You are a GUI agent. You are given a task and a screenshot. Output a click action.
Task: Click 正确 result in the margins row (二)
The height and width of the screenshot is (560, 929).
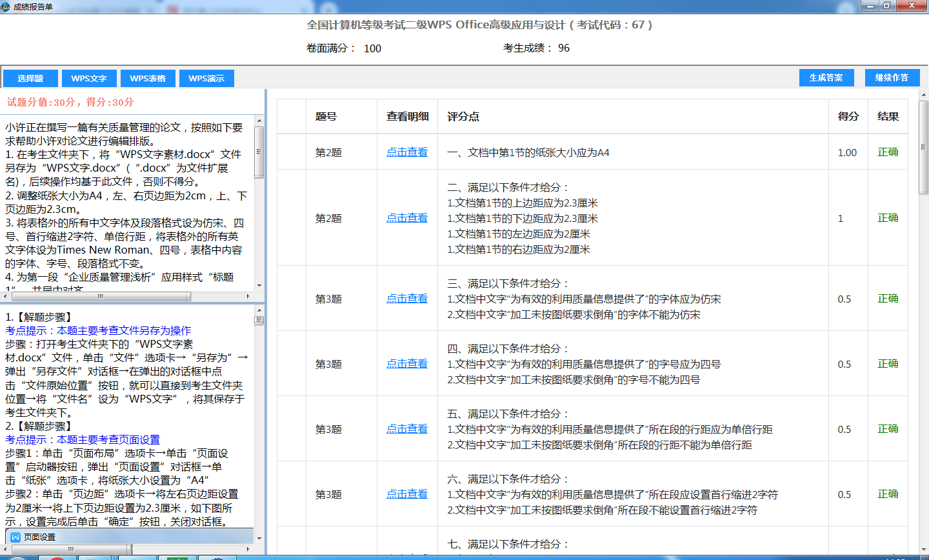tap(888, 218)
